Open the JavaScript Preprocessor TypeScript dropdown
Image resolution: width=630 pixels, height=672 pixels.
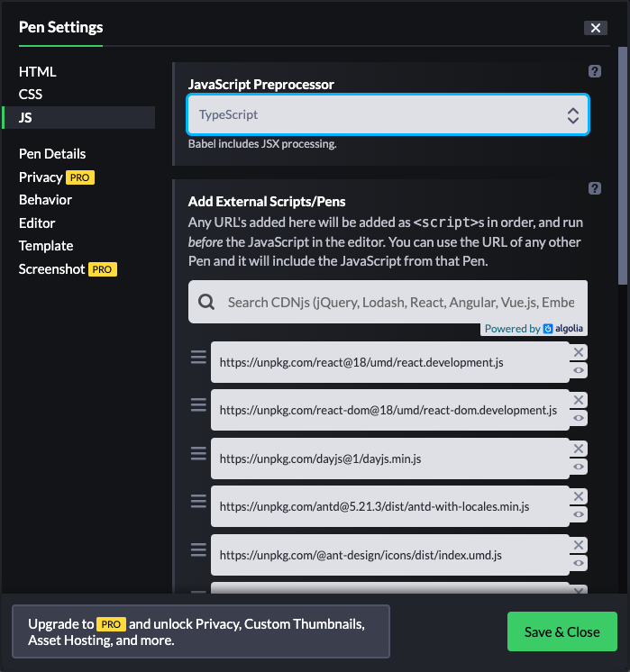pos(388,114)
